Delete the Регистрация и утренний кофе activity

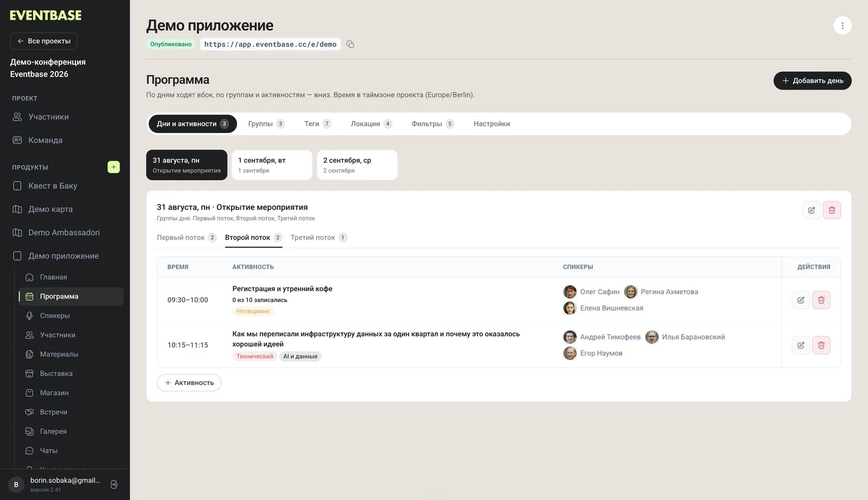[821, 300]
